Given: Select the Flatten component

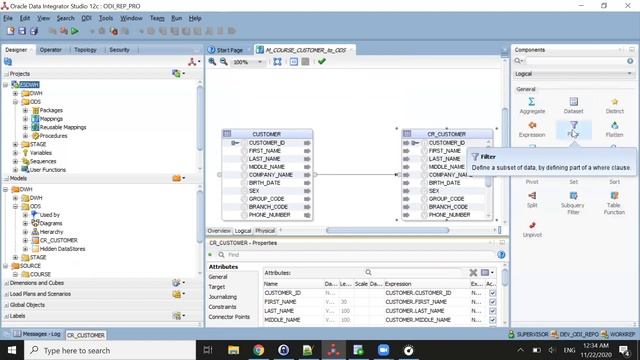Looking at the screenshot, I should [614, 129].
